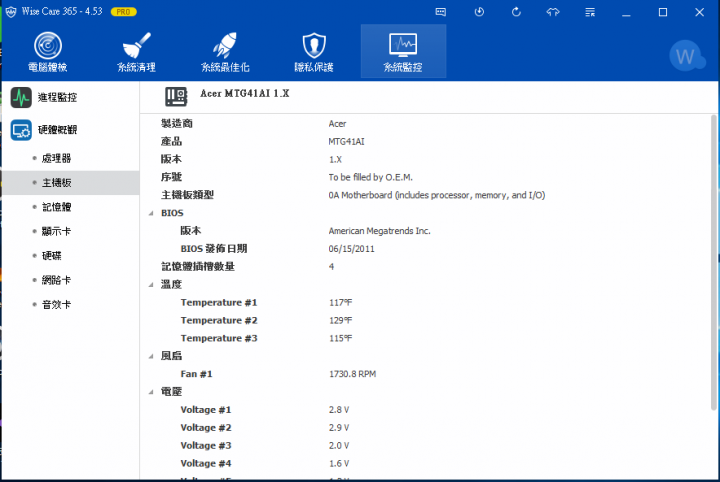Click the heading Acer MTG41AI 1.X

point(245,93)
